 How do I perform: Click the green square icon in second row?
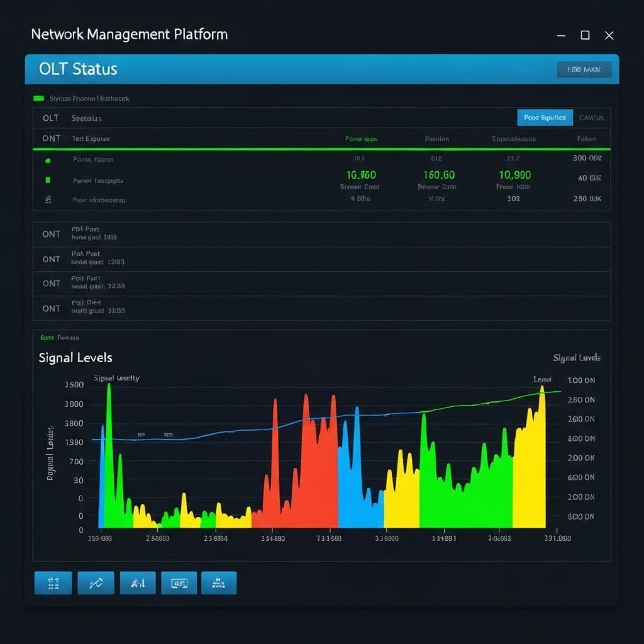pos(47,180)
